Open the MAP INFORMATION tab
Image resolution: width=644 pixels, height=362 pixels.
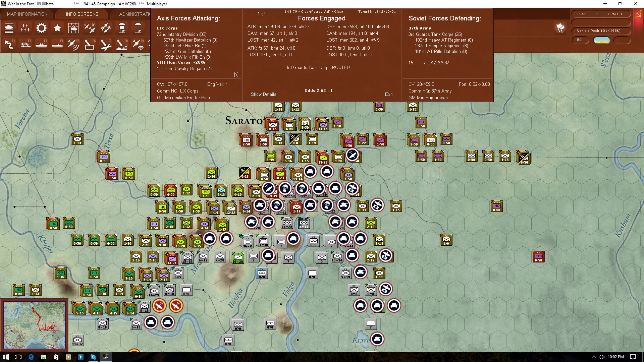[27, 14]
